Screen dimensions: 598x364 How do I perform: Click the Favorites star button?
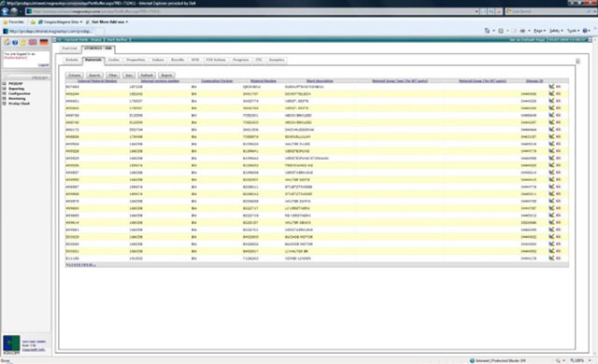point(14,22)
